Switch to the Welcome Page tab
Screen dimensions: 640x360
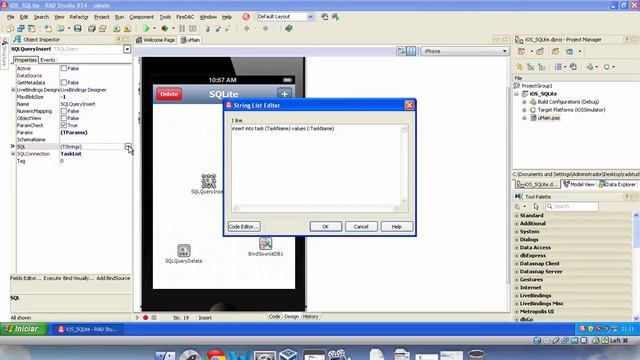tap(156, 40)
